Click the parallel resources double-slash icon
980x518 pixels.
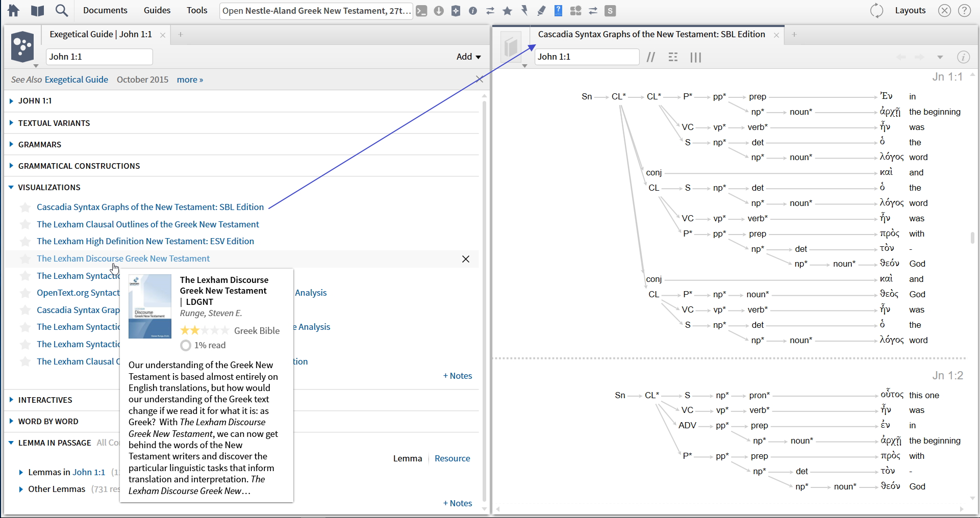click(x=651, y=57)
